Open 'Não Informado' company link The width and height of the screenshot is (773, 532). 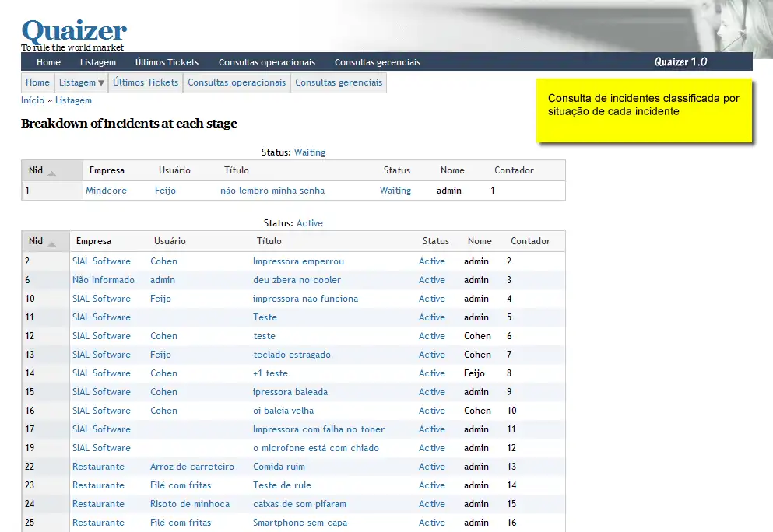pos(103,280)
